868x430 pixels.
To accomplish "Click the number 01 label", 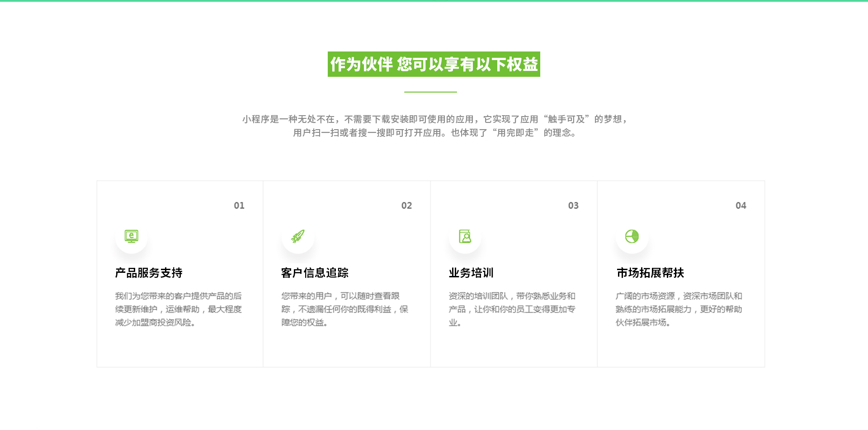I will (x=239, y=206).
